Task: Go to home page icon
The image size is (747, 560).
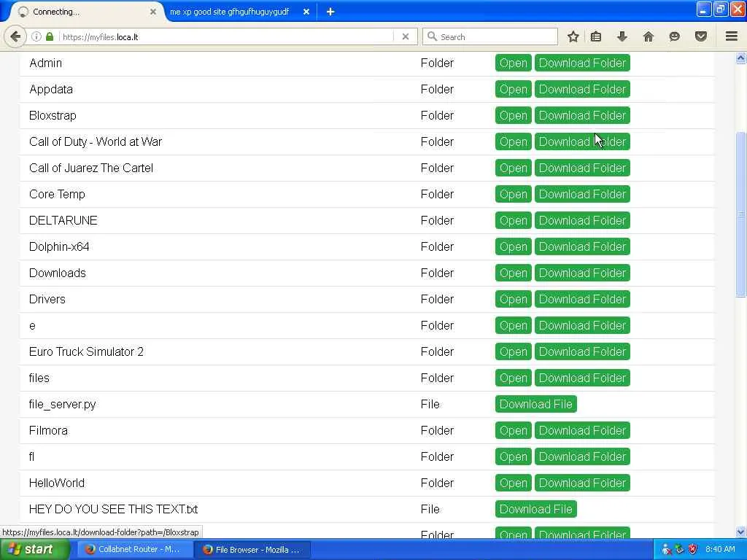Action: 649,36
